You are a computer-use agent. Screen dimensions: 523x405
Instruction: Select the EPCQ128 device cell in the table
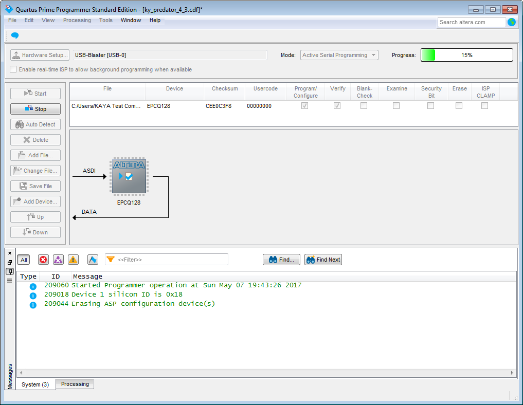[x=158, y=106]
